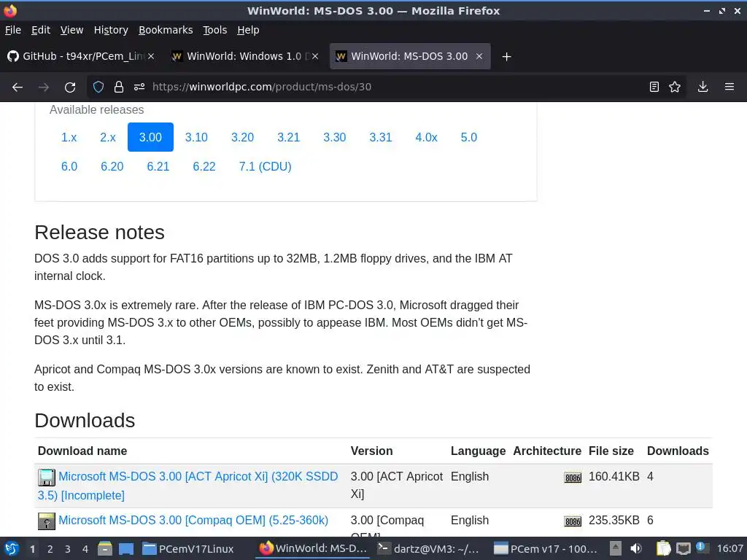
Task: Select the 6.20 release
Action: 112,166
